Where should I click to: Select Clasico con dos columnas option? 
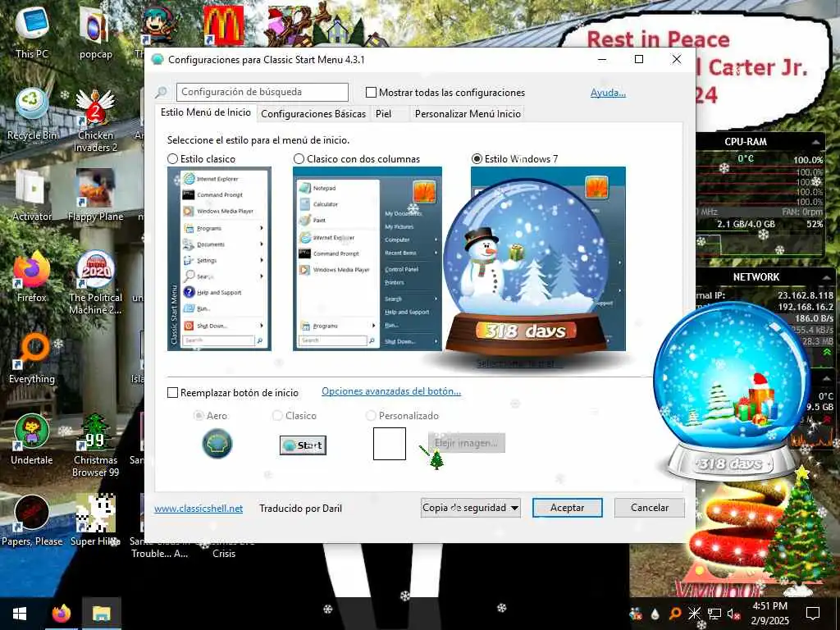tap(299, 159)
